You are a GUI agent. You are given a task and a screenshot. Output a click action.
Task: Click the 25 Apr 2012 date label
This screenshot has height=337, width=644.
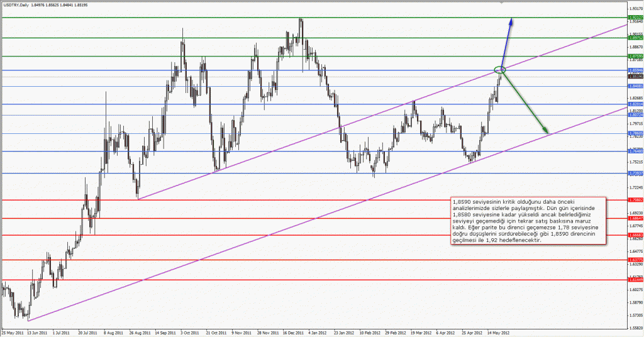[x=473, y=333]
